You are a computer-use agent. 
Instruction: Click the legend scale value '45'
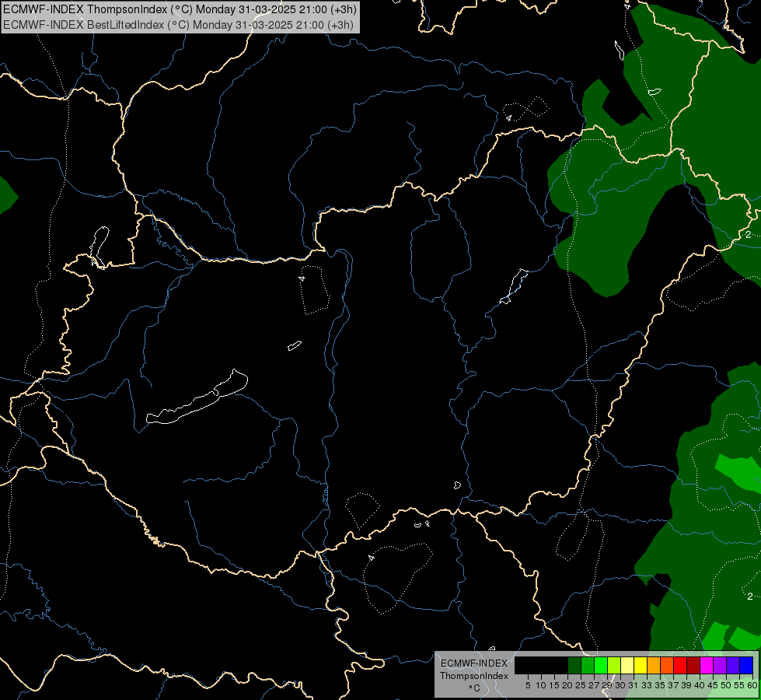[713, 685]
